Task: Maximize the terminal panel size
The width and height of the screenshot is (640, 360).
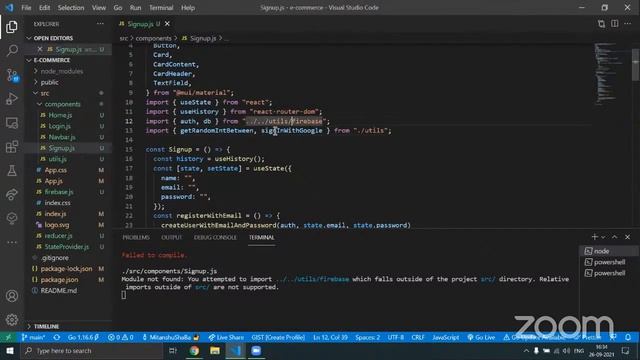Action: 615,237
